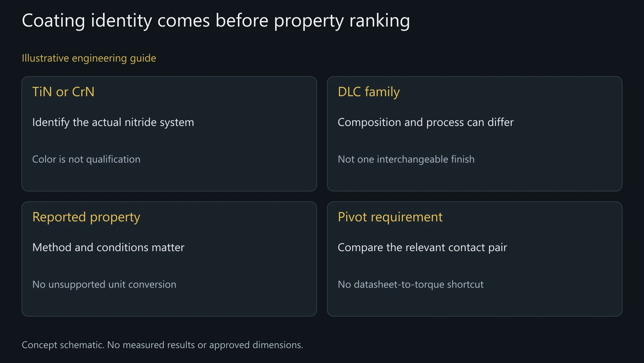
Task: Open the 'Reported property' card heading
Action: click(86, 217)
